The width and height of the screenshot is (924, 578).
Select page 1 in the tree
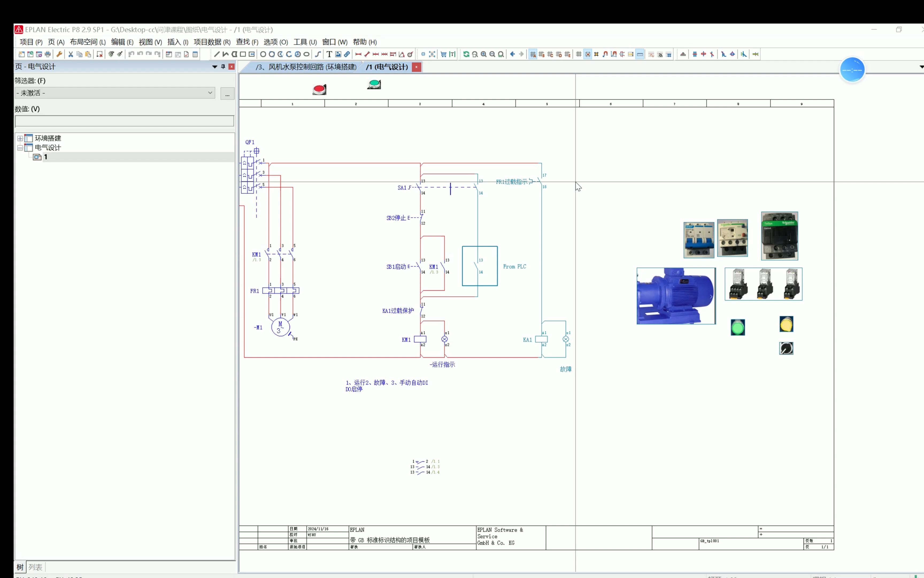pos(45,157)
